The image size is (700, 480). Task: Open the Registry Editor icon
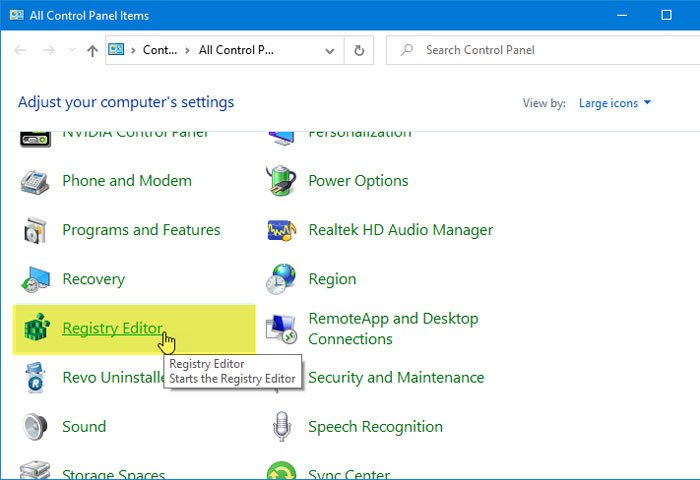[36, 329]
